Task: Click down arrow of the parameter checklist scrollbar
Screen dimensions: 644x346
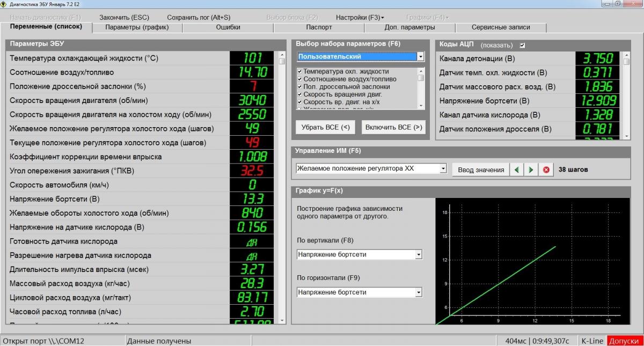Action: coord(421,106)
